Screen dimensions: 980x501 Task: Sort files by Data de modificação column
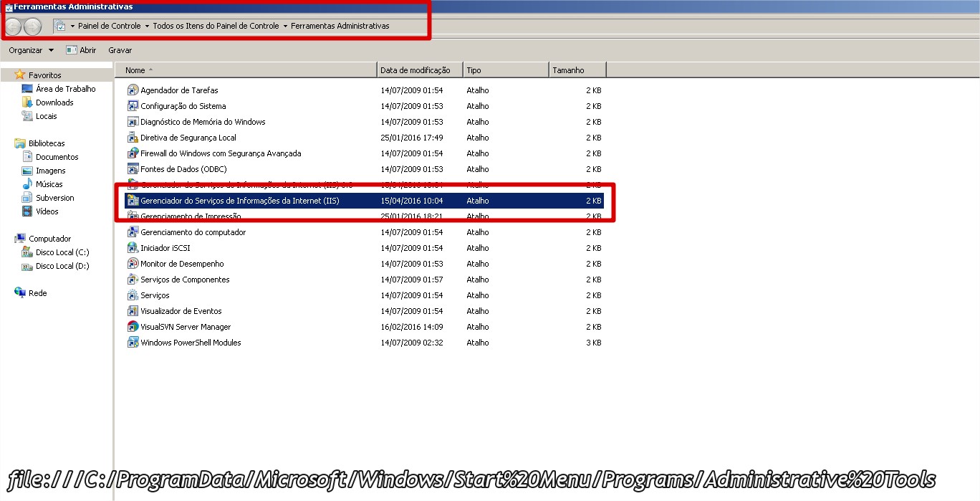(415, 70)
